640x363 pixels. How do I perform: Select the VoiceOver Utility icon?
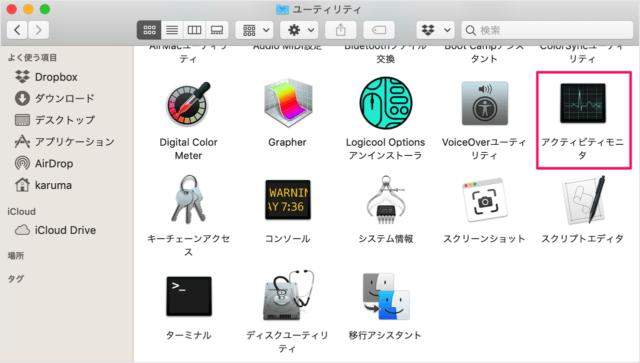tap(484, 103)
